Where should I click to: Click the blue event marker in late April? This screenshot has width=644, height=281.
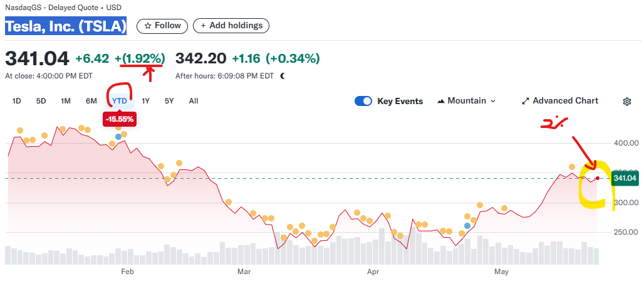click(x=467, y=225)
